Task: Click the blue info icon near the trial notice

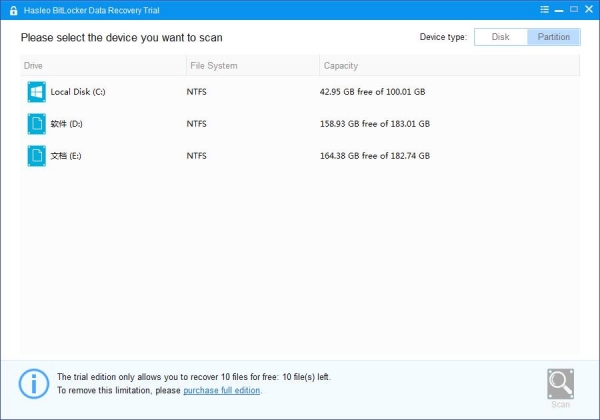Action: point(34,384)
